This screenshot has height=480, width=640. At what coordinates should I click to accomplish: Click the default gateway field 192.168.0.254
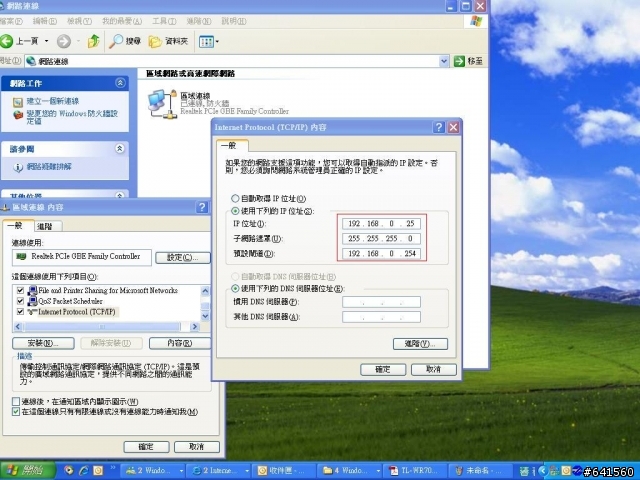[x=381, y=253]
